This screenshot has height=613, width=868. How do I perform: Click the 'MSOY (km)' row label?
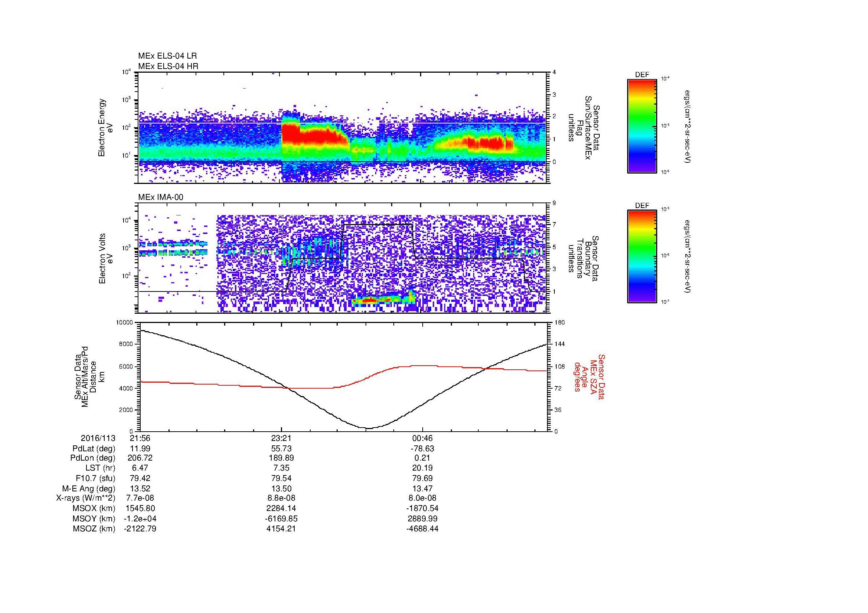(x=94, y=518)
